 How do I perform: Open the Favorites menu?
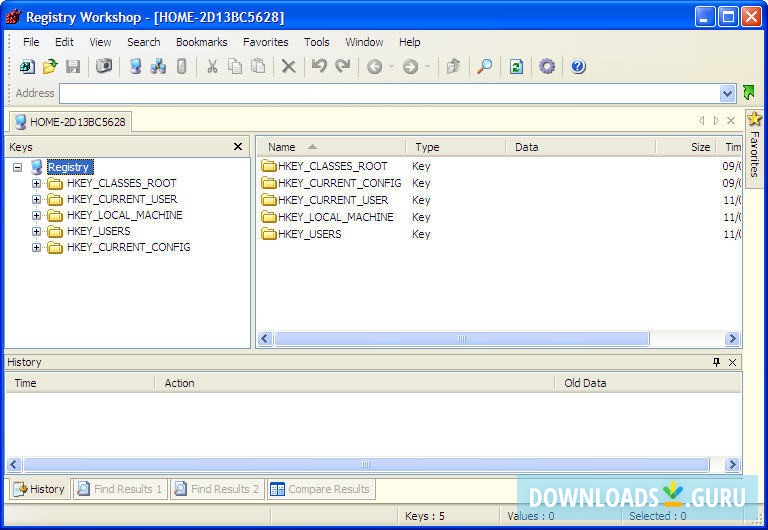pyautogui.click(x=265, y=42)
